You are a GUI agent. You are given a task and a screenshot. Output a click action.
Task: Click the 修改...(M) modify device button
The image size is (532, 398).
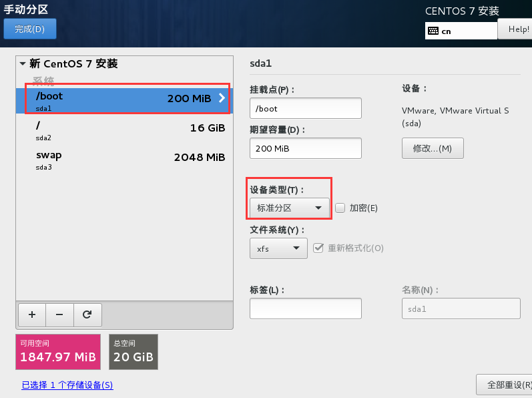coord(433,148)
